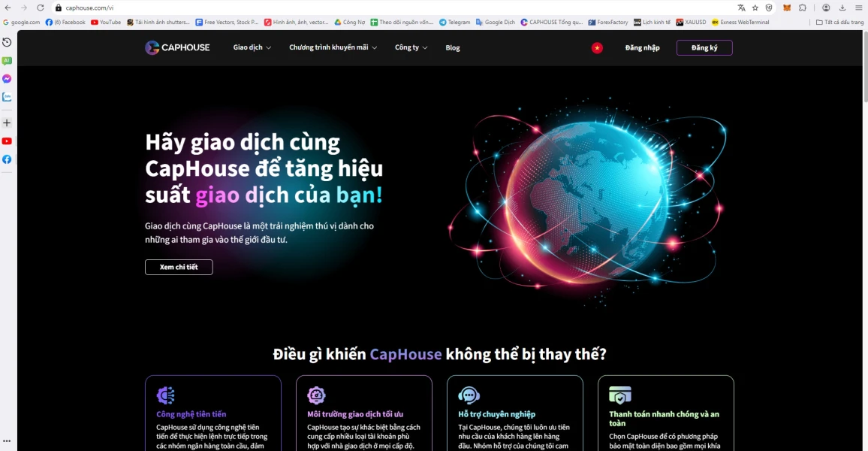Expand the Giao dịch dropdown menu
This screenshot has width=868, height=451.
point(252,47)
